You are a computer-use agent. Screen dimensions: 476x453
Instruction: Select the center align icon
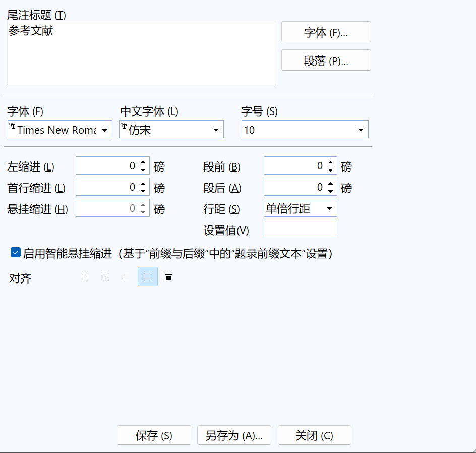pos(105,277)
